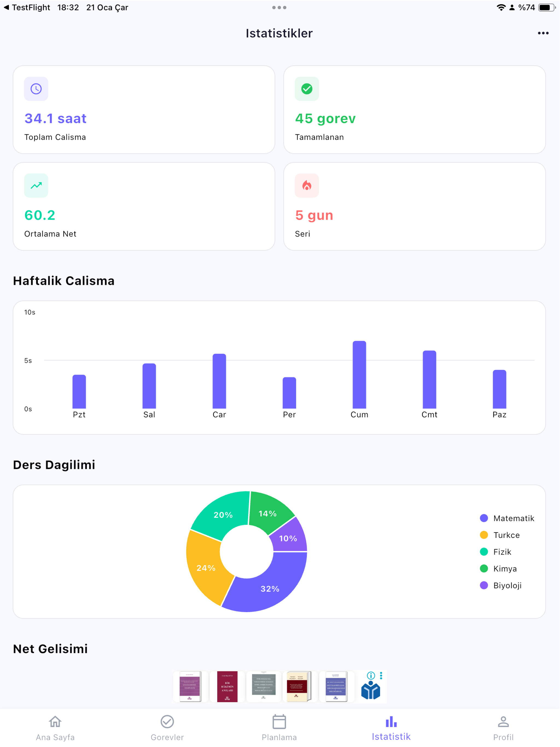Open the ad info icon

371,675
